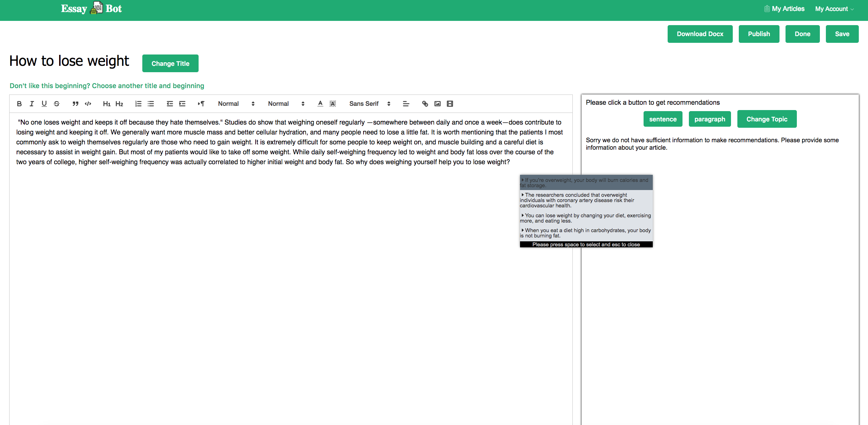
Task: Click the Download Docx button
Action: coord(700,34)
